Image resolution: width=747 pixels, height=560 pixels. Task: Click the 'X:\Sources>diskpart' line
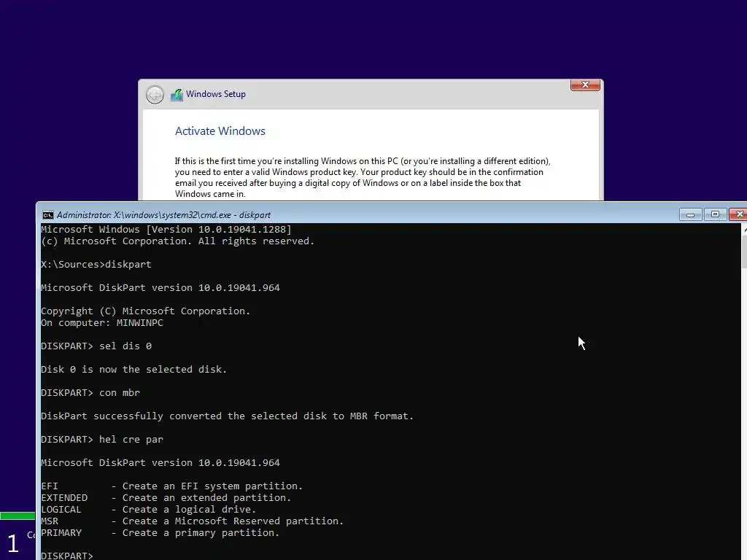(x=96, y=264)
